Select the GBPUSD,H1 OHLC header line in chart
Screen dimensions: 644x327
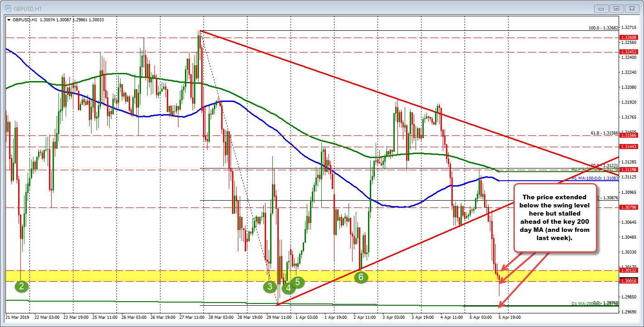(x=57, y=19)
